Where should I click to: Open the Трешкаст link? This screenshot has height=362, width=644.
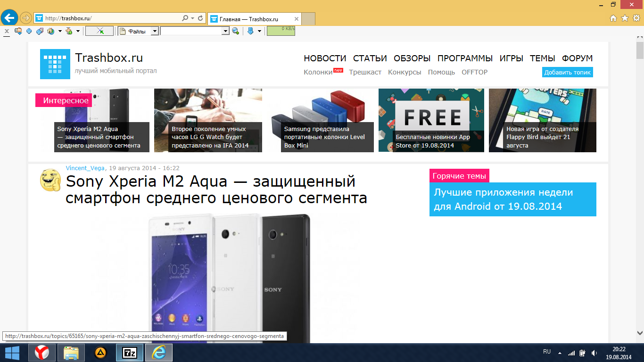[x=365, y=72]
